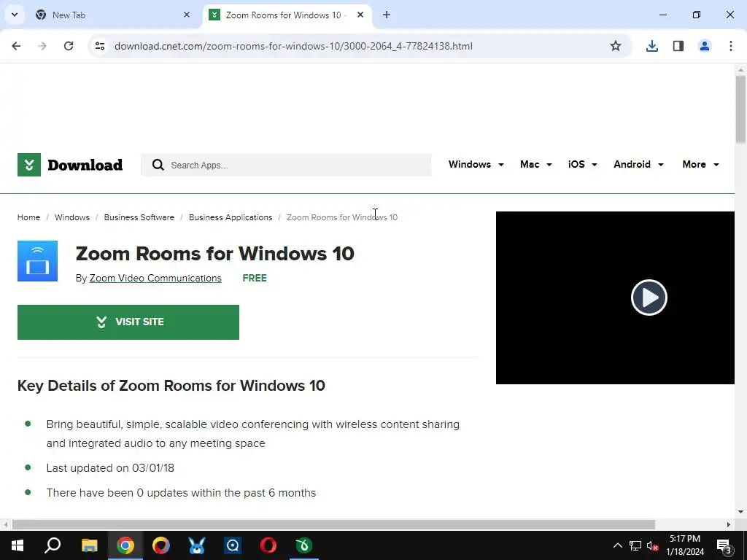Click the green Download logo icon
Image resolution: width=747 pixels, height=560 pixels.
tap(29, 165)
